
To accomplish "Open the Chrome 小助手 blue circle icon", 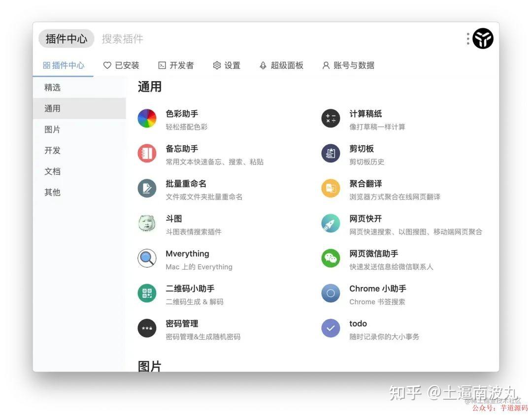I will (x=331, y=293).
